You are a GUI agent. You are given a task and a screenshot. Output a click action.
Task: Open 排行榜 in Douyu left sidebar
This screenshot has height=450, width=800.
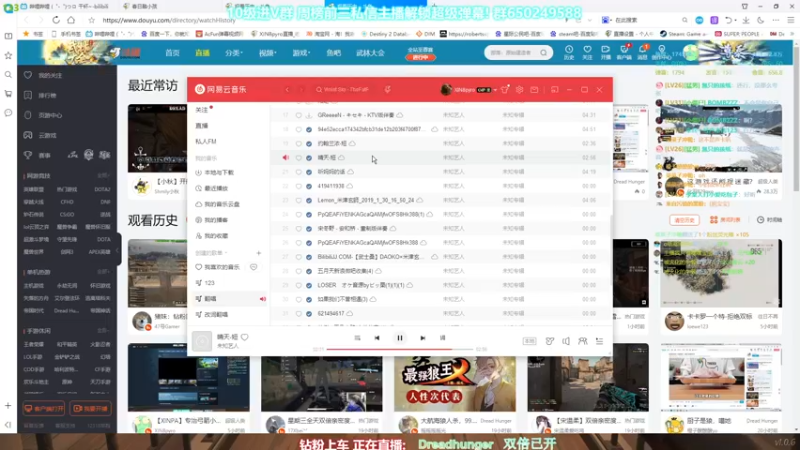click(41, 95)
